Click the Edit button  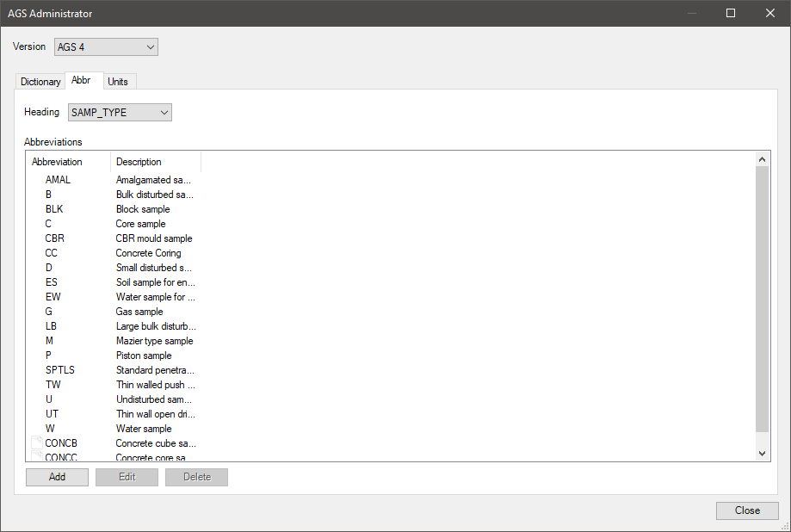point(127,476)
